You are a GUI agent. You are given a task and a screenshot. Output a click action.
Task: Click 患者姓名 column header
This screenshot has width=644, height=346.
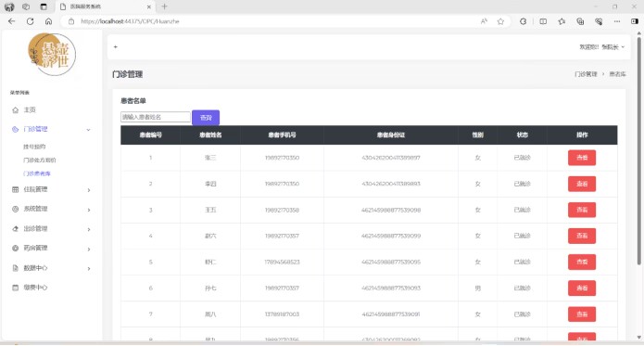click(210, 135)
